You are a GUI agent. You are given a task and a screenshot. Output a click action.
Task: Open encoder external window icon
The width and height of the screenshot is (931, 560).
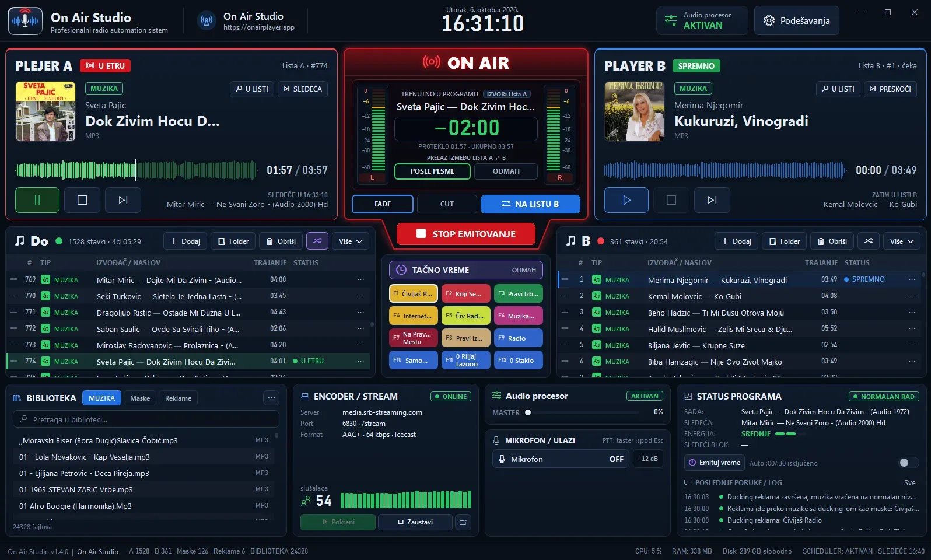(x=463, y=522)
